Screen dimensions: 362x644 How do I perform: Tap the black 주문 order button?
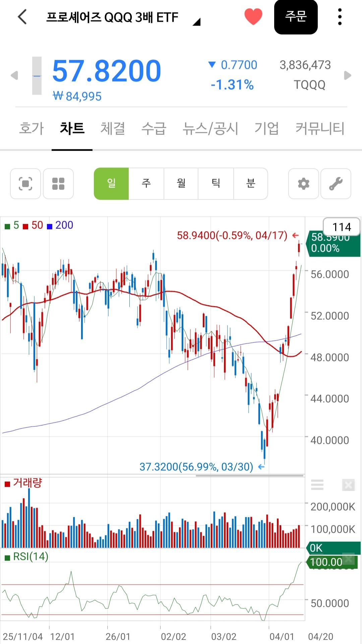point(296,17)
